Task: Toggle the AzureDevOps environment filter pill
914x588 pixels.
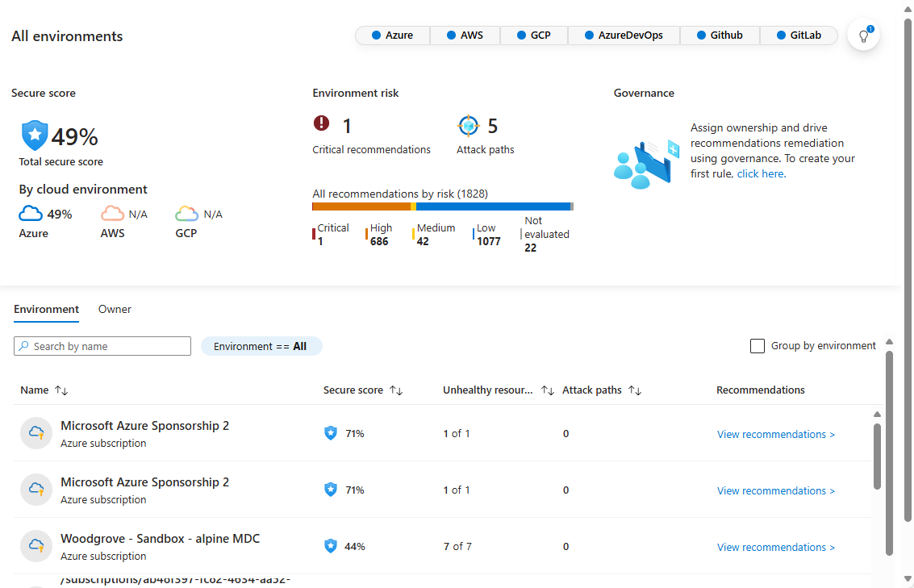Action: click(x=624, y=35)
